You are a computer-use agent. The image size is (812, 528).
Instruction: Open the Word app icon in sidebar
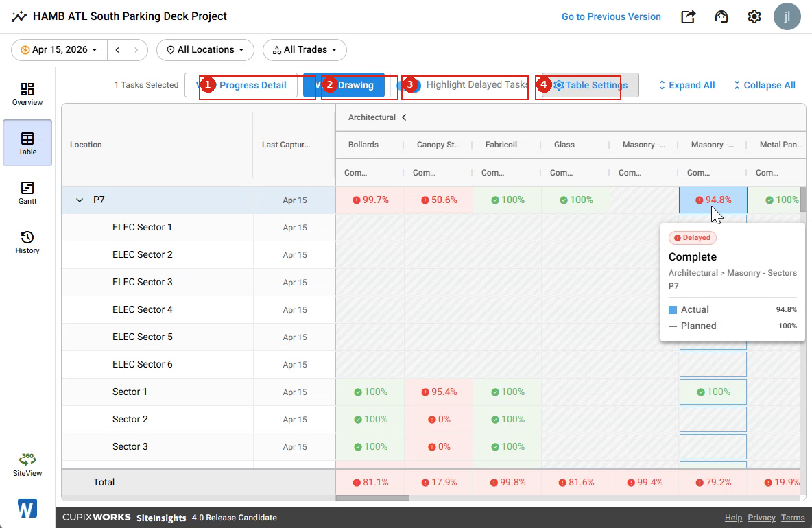(x=27, y=508)
